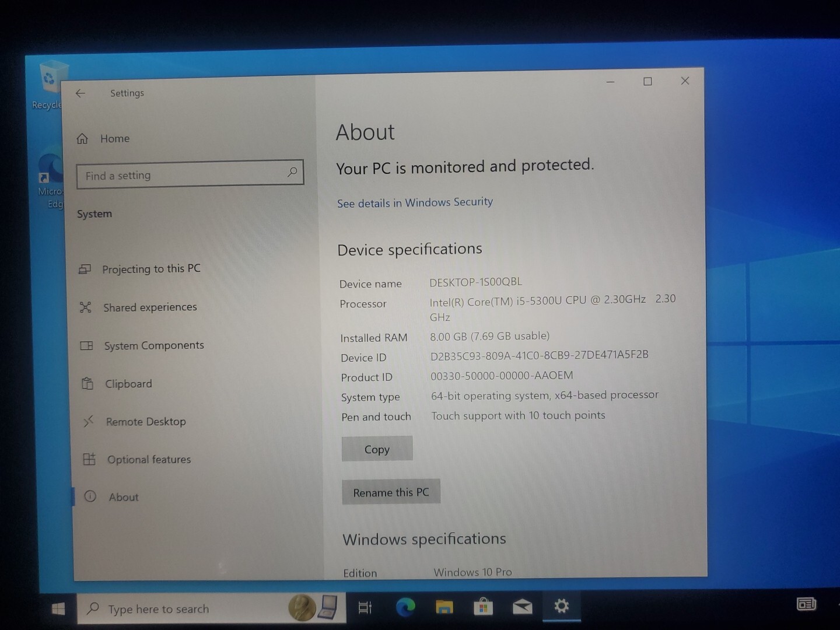The width and height of the screenshot is (840, 630).
Task: Open Mail app from the taskbar
Action: (522, 607)
